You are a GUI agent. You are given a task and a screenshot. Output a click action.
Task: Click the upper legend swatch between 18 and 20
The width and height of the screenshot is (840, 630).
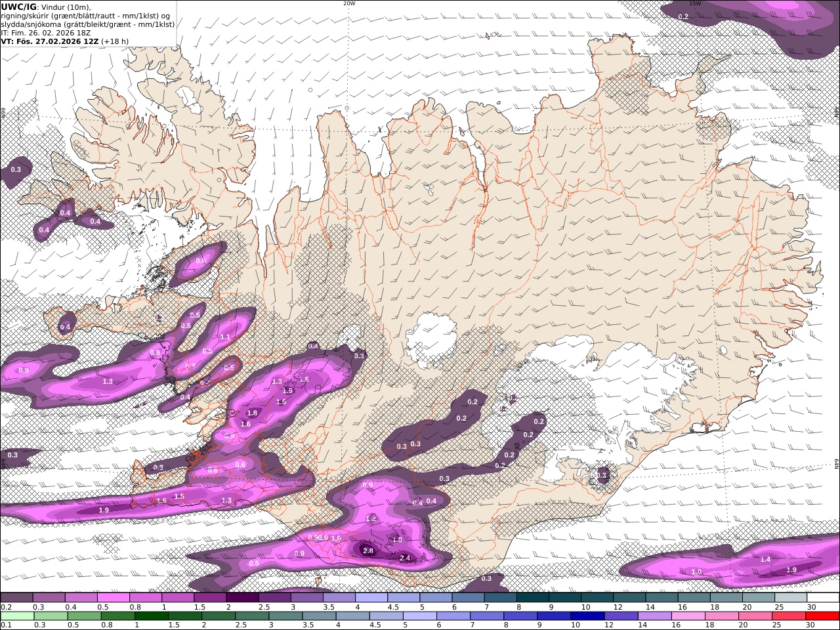(x=726, y=598)
